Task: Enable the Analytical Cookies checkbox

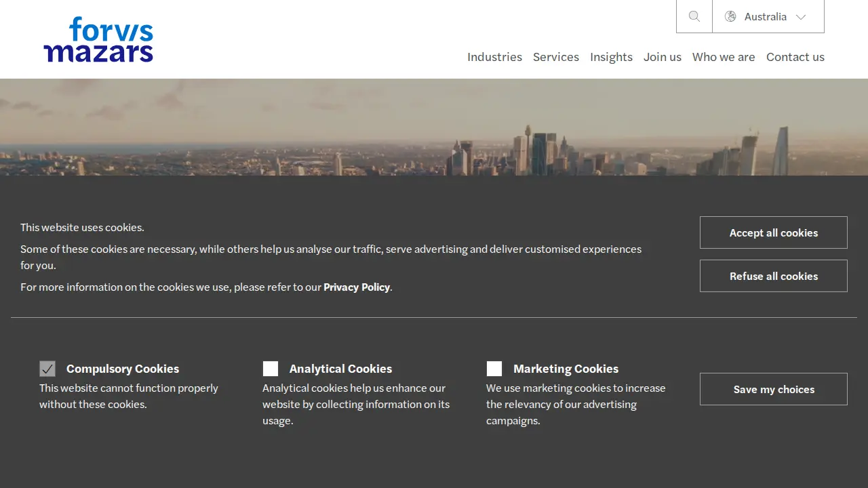Action: click(271, 369)
